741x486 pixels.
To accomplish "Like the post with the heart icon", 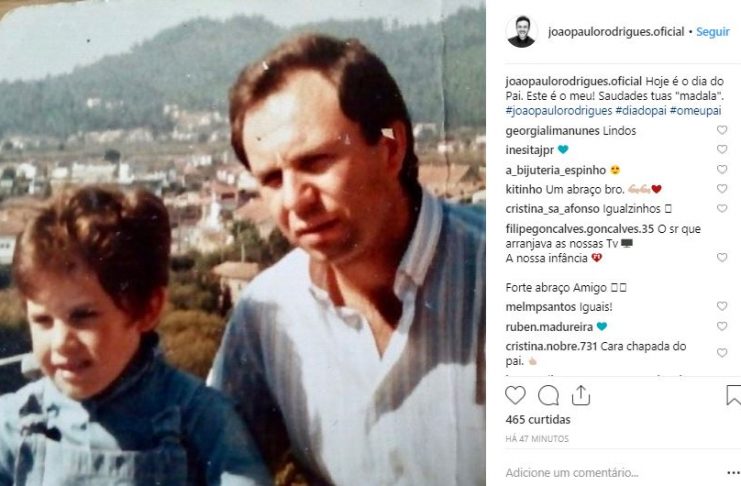I will 515,395.
